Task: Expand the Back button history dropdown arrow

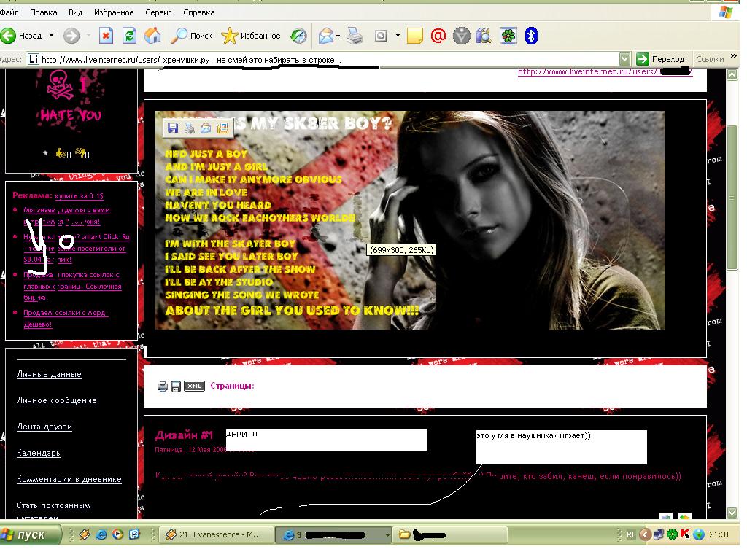Action: click(x=52, y=36)
